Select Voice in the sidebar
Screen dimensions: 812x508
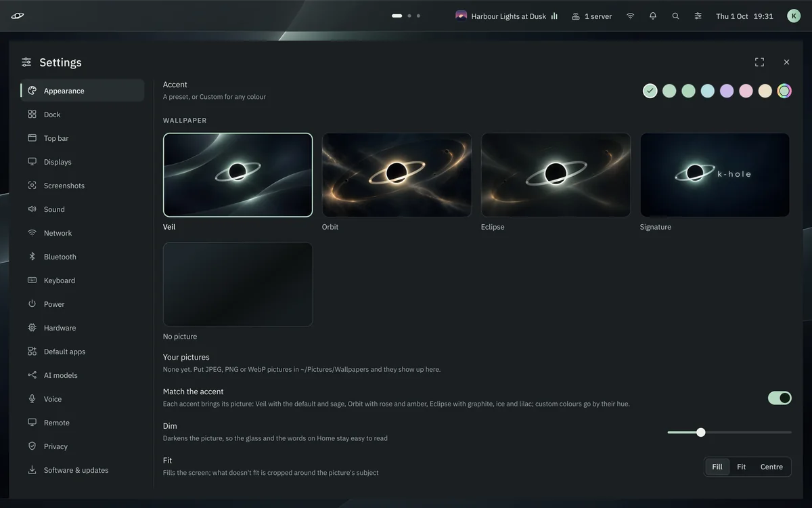tap(82, 399)
